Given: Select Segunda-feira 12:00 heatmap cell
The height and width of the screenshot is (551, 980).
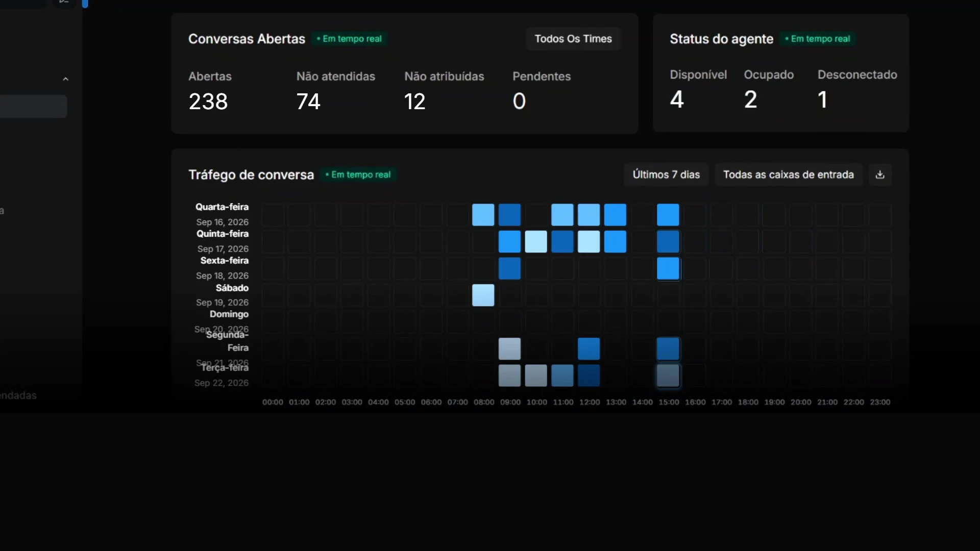Looking at the screenshot, I should 589,349.
